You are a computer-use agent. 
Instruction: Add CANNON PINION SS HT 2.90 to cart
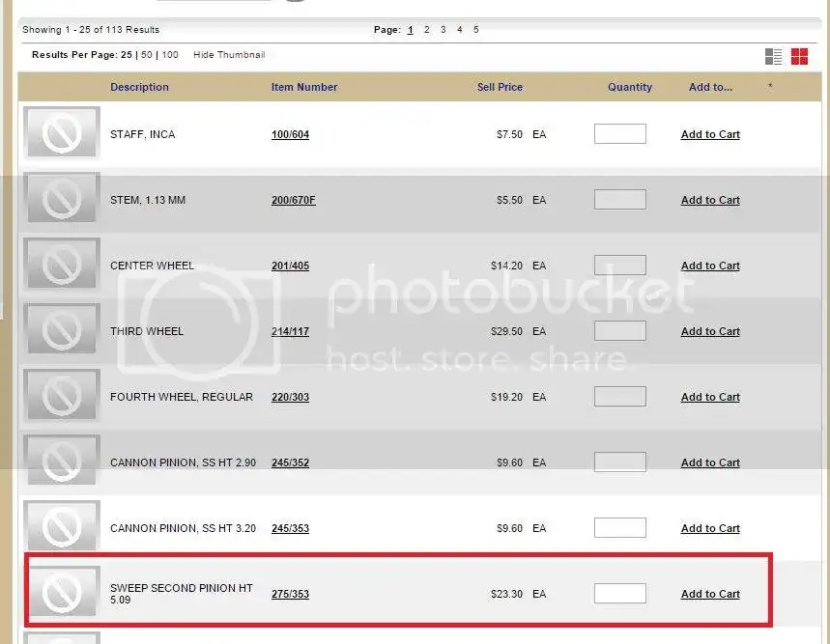(x=710, y=462)
